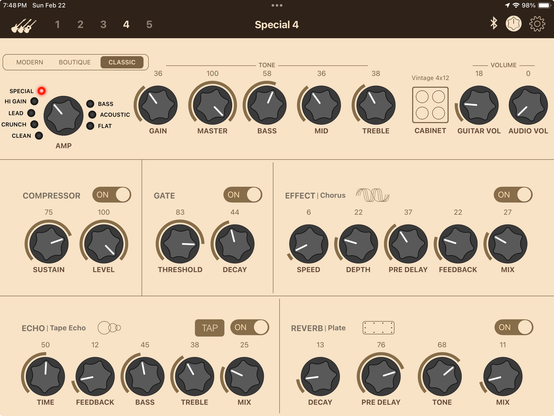Turn off the Compressor switch
The image size is (554, 416).
click(112, 195)
